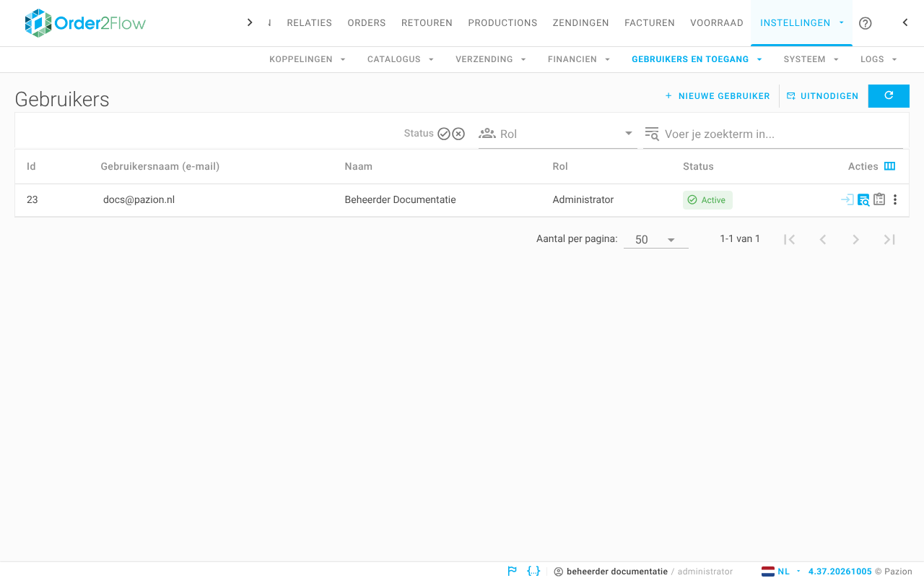Click the Uitnodigen button
Screen dimensions: 924x578
[823, 96]
